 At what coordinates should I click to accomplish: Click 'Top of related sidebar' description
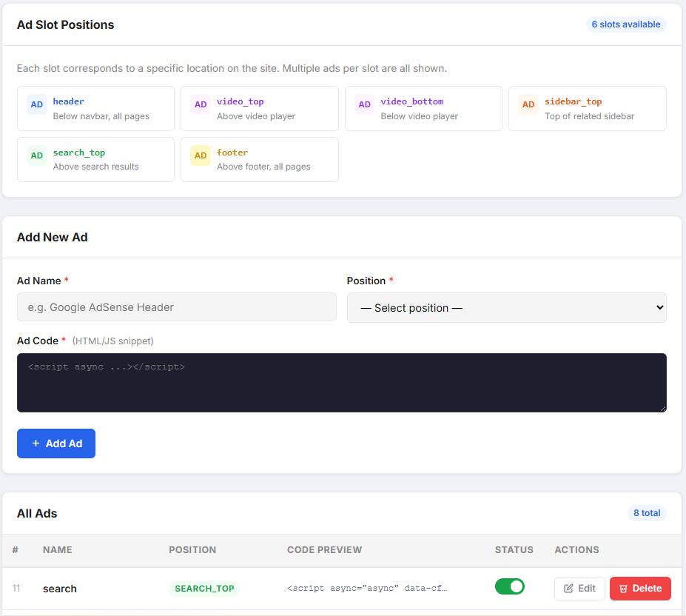point(589,116)
